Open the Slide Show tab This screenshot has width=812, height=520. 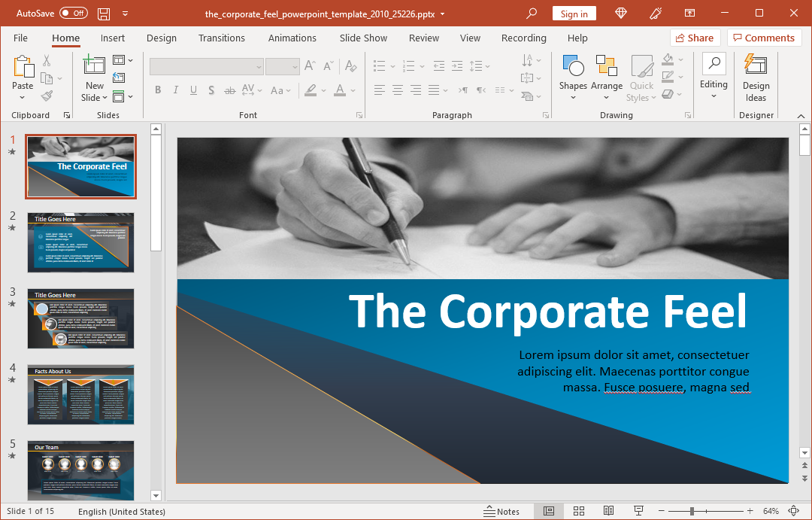coord(363,38)
